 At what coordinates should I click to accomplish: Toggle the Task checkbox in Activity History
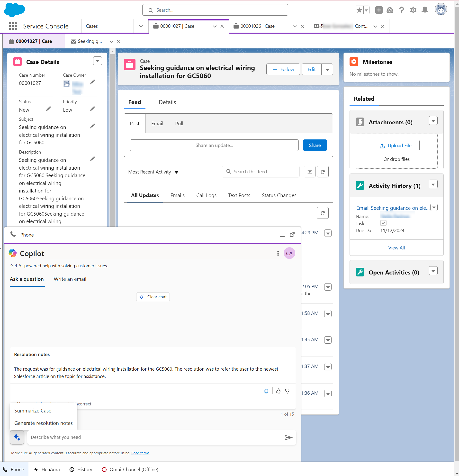(x=383, y=223)
